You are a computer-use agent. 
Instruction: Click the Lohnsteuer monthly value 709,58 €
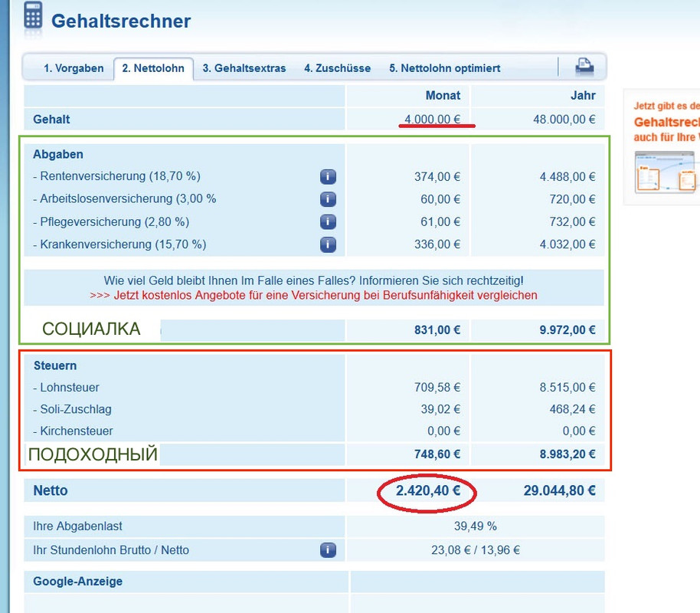437,388
